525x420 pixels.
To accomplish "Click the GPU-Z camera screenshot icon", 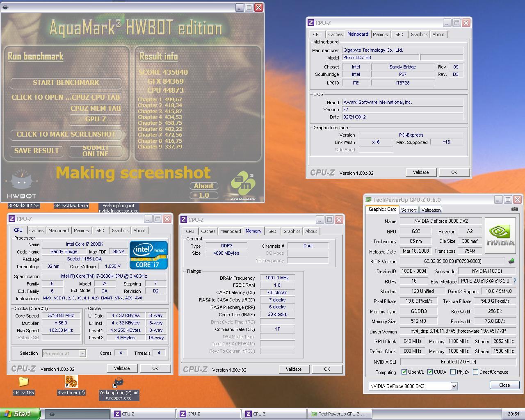I will point(514,209).
